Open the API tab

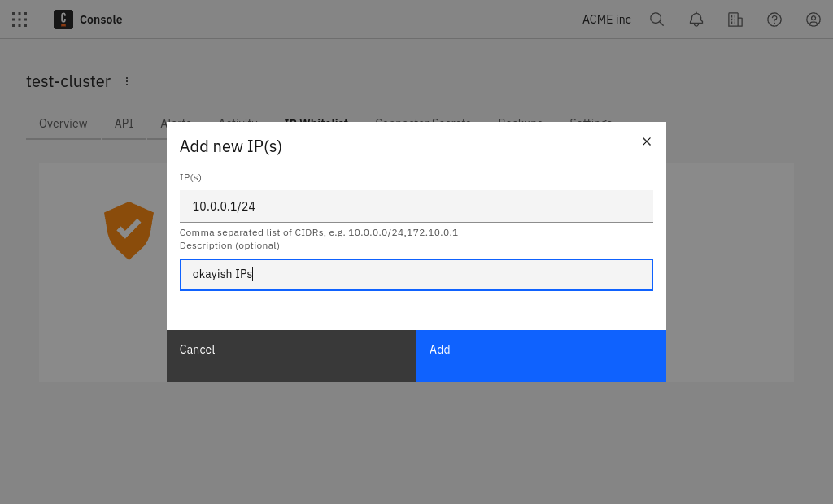124,124
